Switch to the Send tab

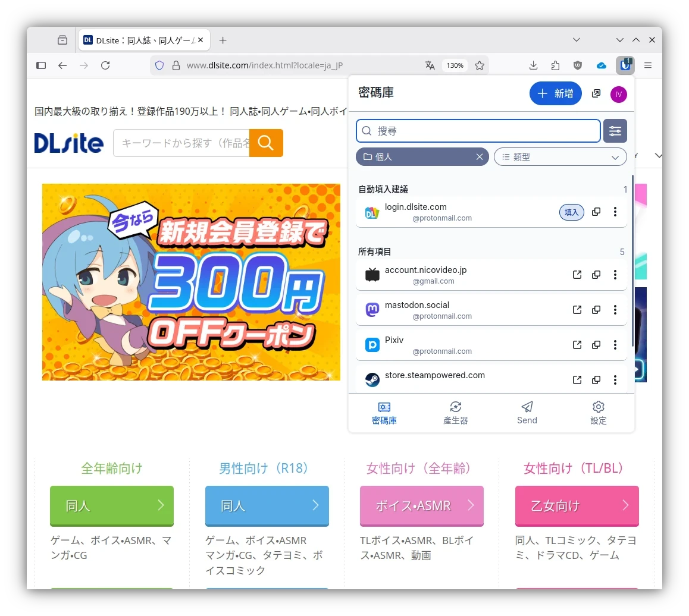point(527,413)
